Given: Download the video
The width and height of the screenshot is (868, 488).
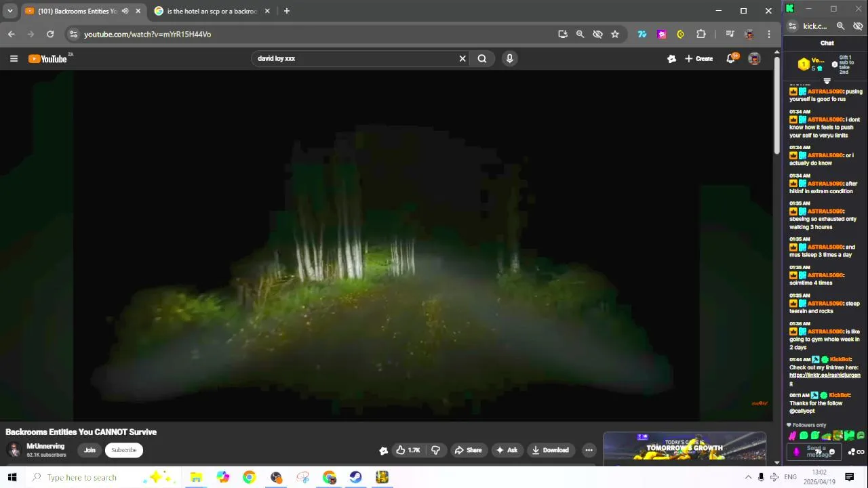Looking at the screenshot, I should tap(550, 450).
